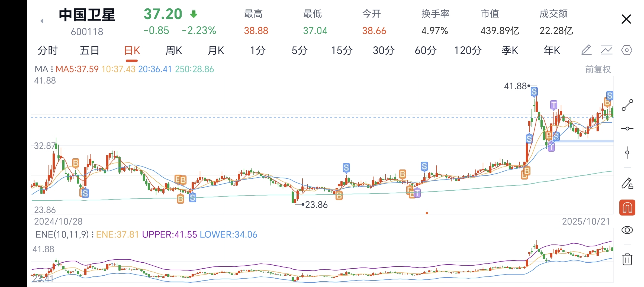
Task: Tap the stock code 600118
Action: pos(87,32)
